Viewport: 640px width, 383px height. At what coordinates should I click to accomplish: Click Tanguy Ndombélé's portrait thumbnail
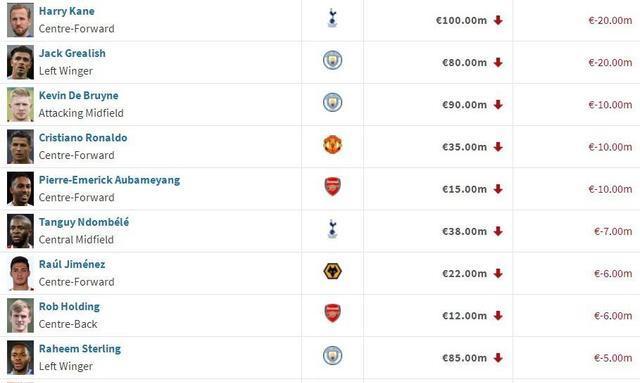pos(20,231)
